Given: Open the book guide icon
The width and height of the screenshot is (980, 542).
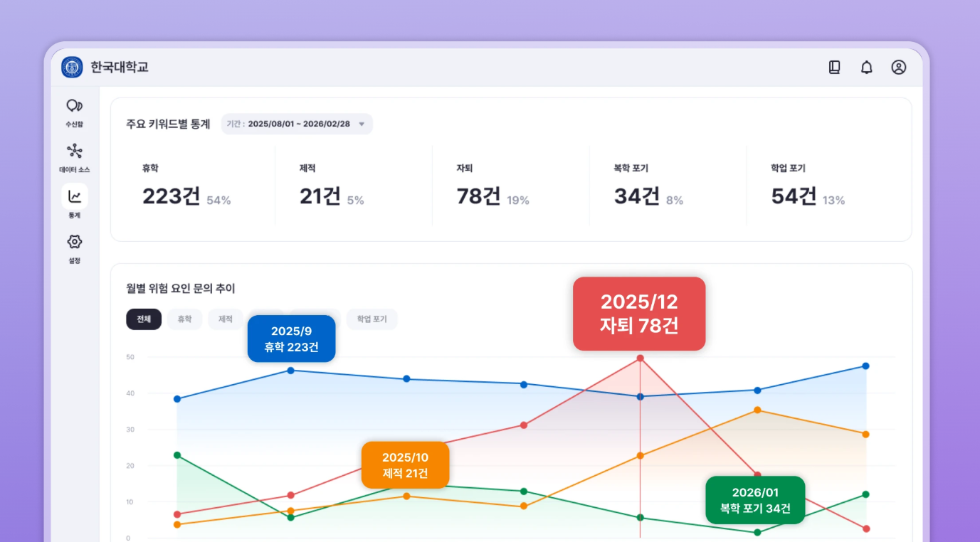Looking at the screenshot, I should [x=835, y=68].
